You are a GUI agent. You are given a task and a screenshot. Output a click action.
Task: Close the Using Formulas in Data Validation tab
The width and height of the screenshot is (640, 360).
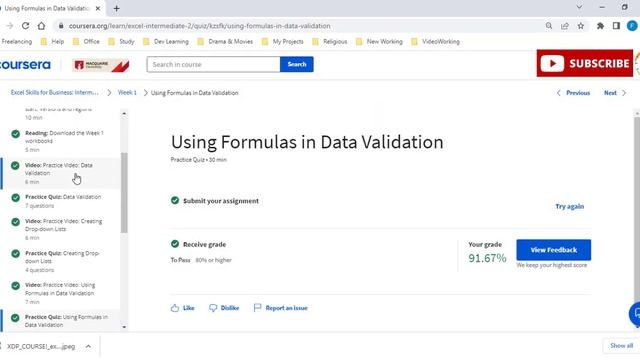tap(98, 8)
